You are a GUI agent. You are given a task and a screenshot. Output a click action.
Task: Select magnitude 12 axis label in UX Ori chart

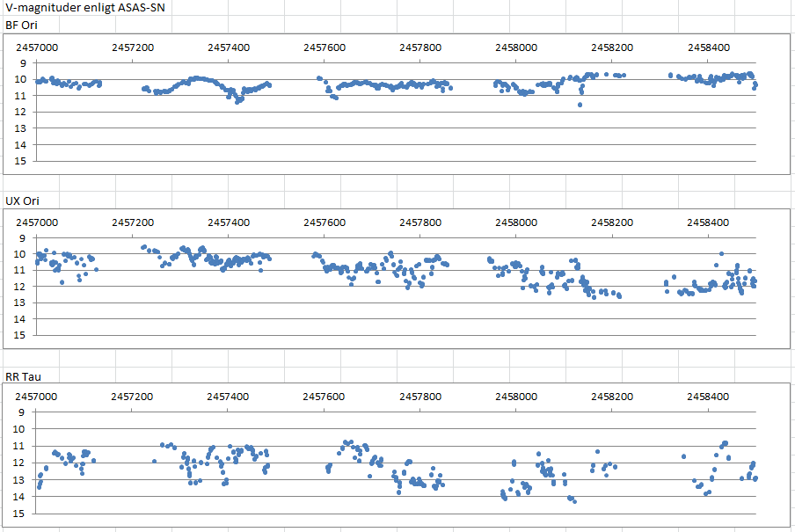(21, 287)
